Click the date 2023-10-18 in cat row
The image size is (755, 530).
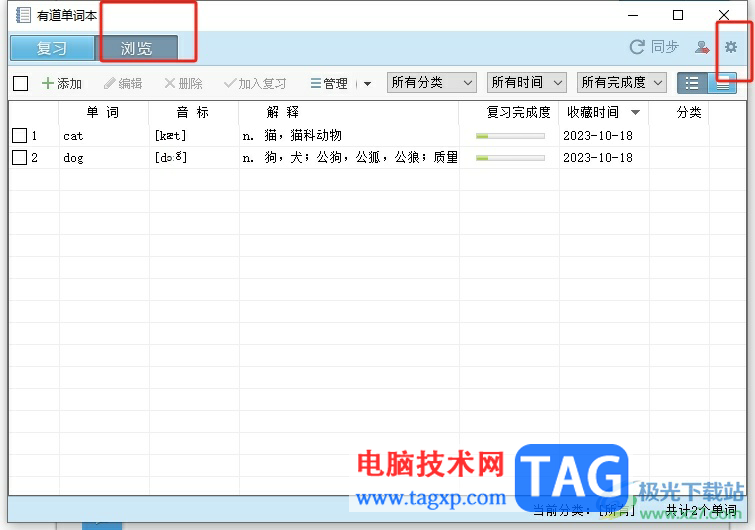(x=598, y=136)
